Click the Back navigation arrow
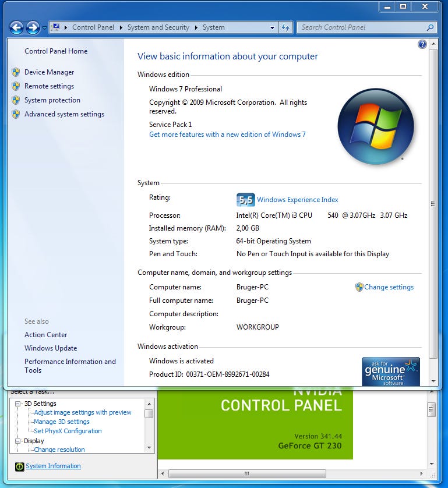448x488 pixels. coord(17,28)
